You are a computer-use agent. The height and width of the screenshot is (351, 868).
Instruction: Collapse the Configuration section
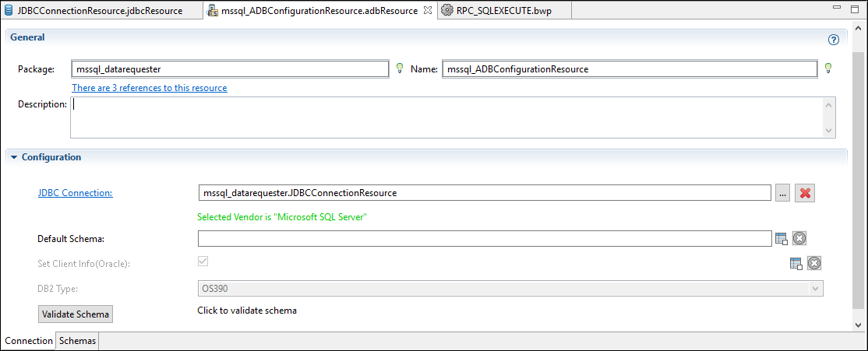(14, 157)
